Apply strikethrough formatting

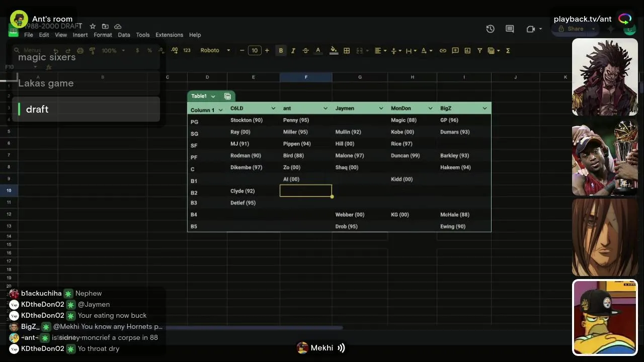click(x=305, y=50)
